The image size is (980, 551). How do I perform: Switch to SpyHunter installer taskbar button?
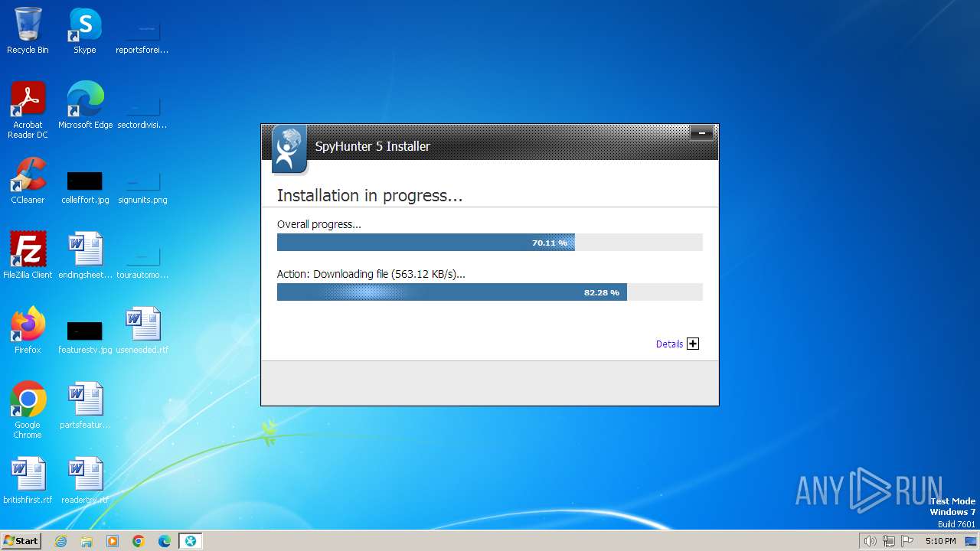click(x=191, y=541)
